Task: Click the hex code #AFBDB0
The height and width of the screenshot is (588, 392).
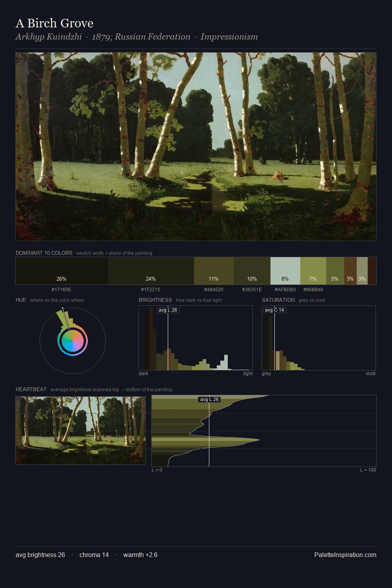Action: coord(285,290)
